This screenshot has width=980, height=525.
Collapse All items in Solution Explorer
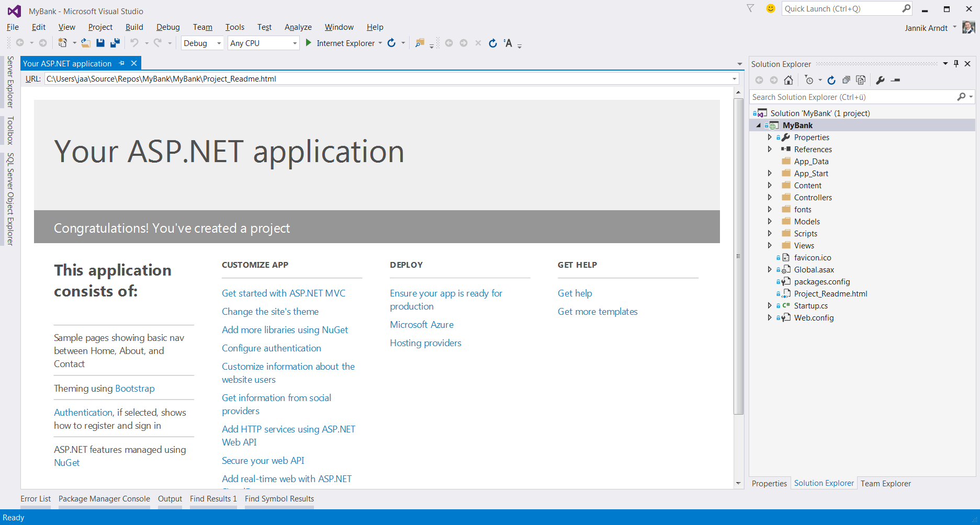846,80
